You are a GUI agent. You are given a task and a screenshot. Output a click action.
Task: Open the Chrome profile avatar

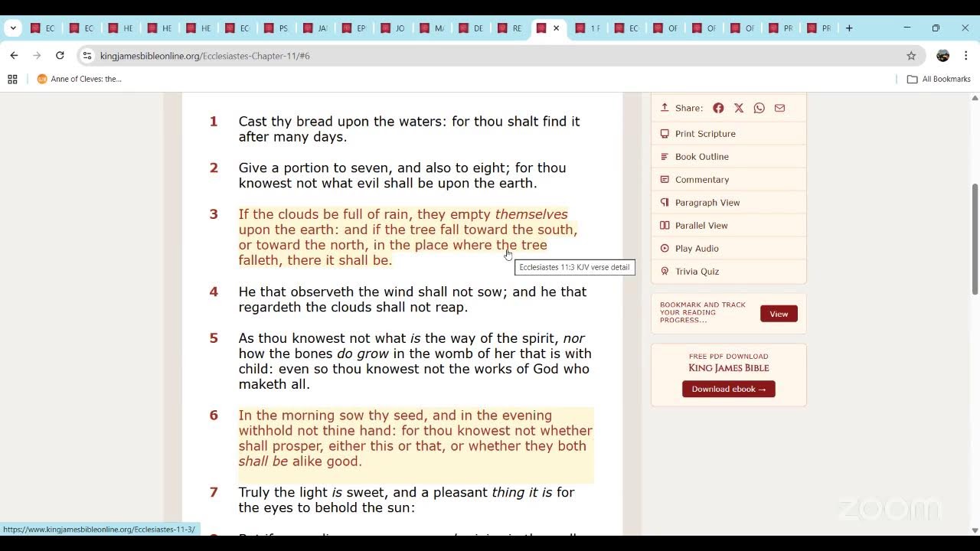[942, 56]
